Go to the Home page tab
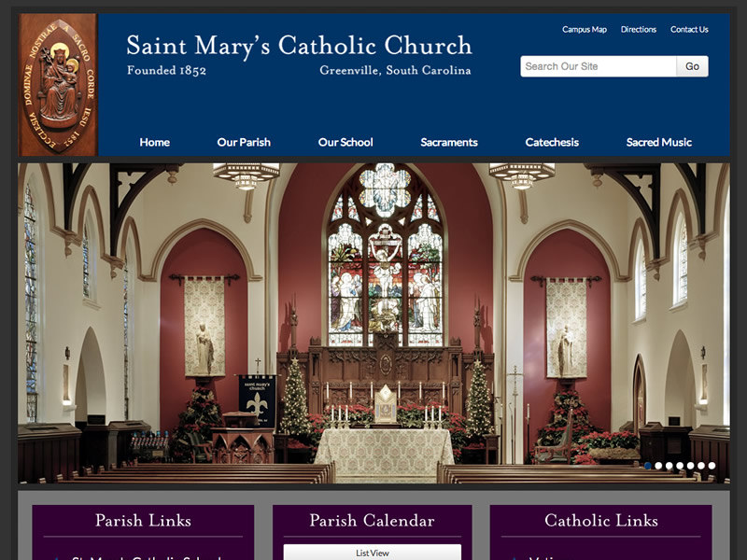Viewport: 747px width, 560px height. tap(154, 142)
